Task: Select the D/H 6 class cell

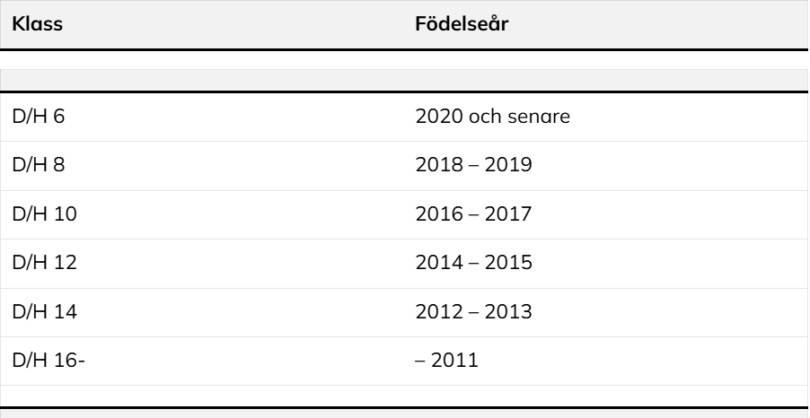Action: click(x=36, y=115)
